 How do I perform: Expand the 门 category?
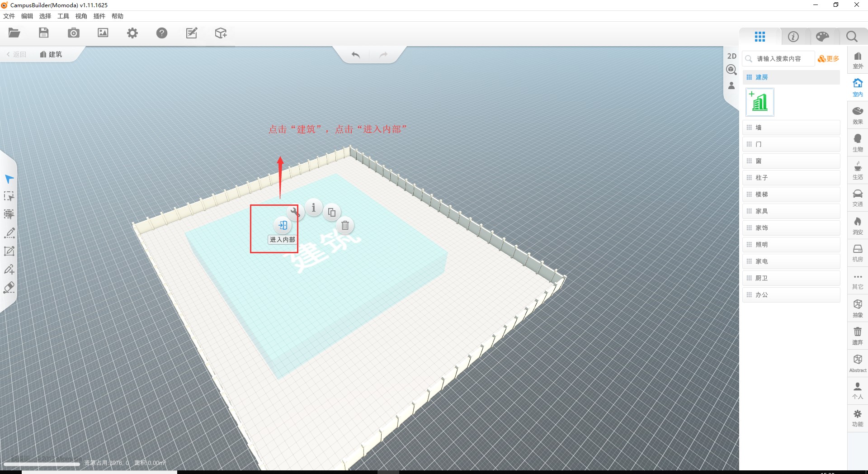coord(791,144)
